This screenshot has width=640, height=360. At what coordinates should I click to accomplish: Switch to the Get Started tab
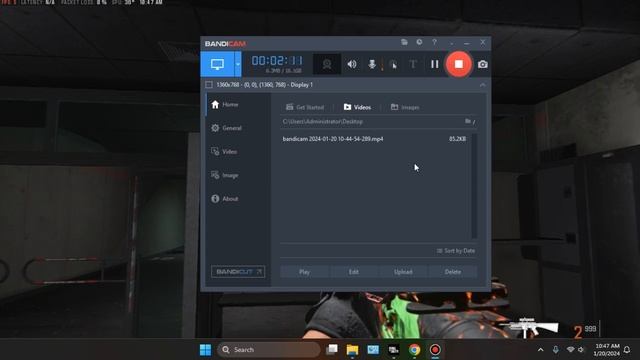point(305,107)
